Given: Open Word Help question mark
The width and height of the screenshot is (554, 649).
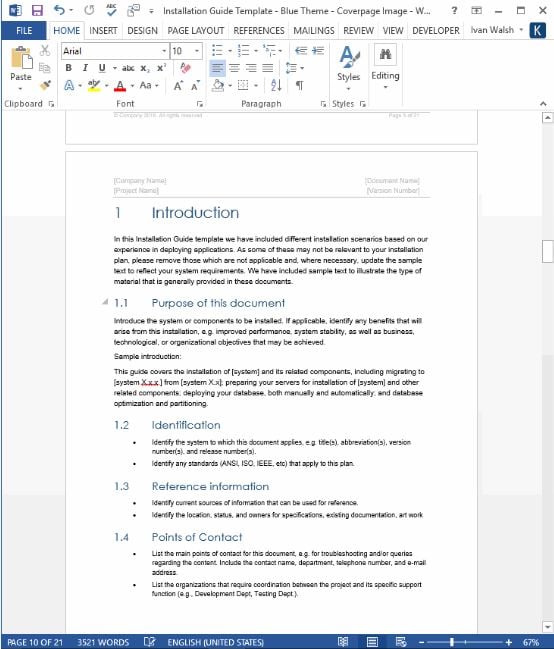Looking at the screenshot, I should (x=454, y=10).
